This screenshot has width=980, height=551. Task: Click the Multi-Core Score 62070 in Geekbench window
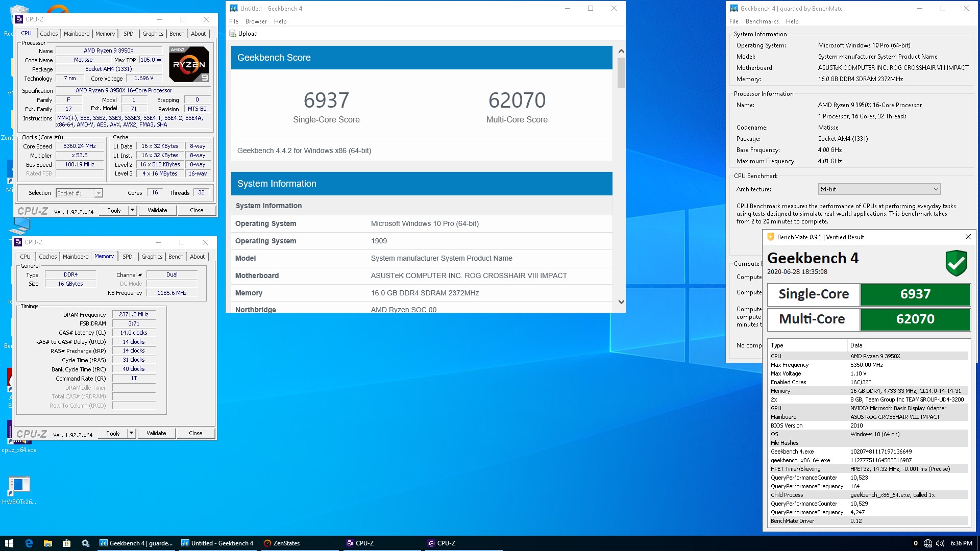pyautogui.click(x=517, y=100)
